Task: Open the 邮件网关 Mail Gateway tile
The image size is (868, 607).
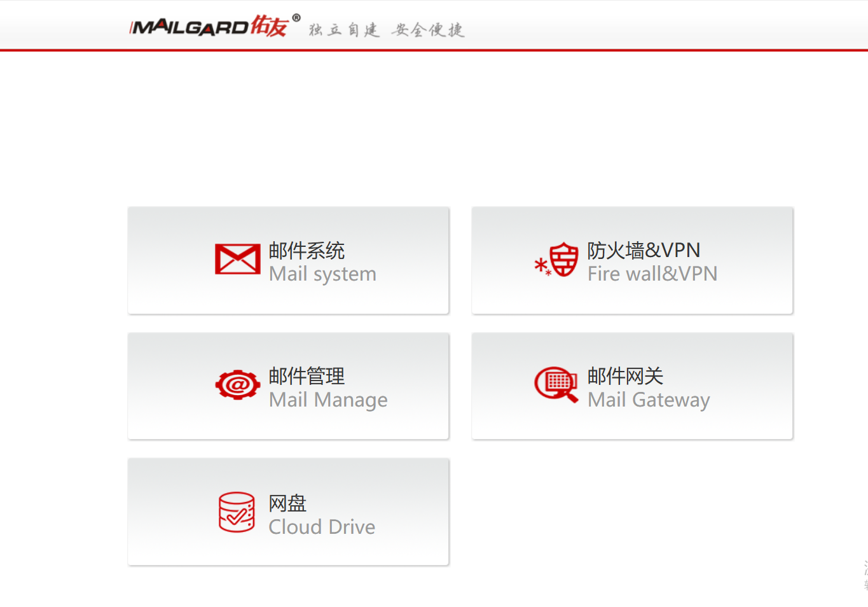Action: click(x=632, y=386)
